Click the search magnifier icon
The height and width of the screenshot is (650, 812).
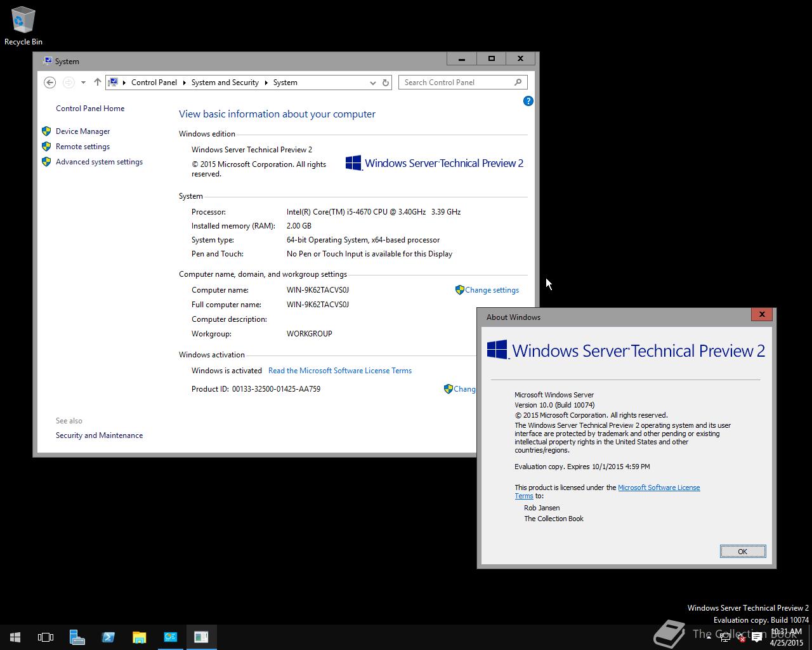(518, 83)
